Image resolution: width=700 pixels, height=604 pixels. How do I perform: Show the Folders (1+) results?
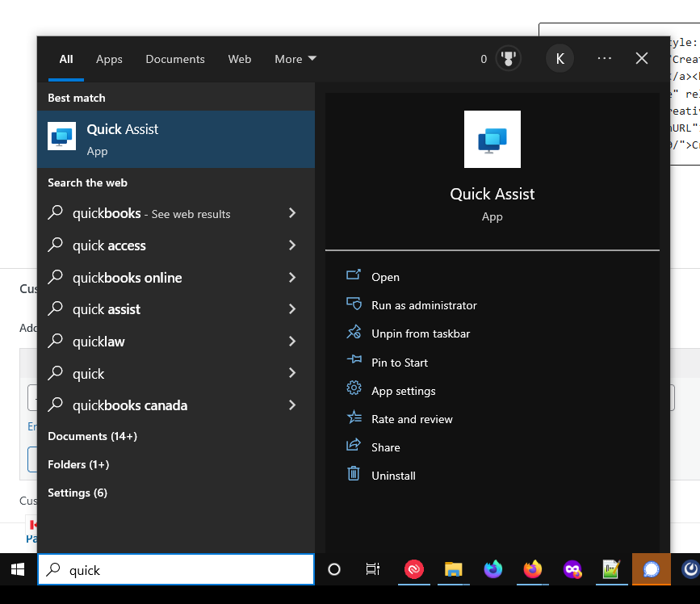click(x=78, y=465)
